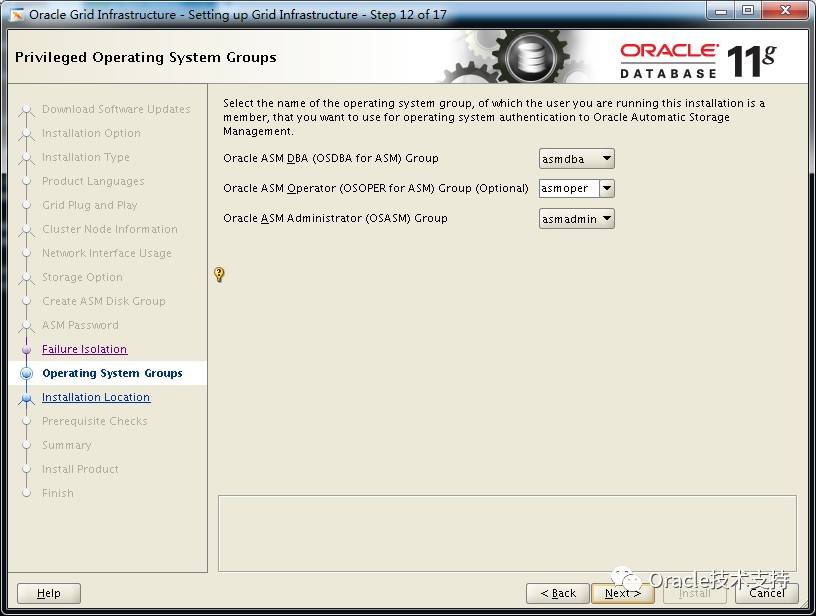Click the Storage Option step
The image size is (816, 616).
coord(82,277)
